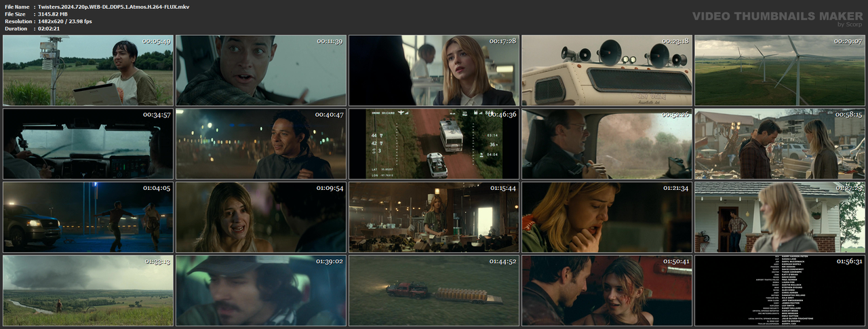The image size is (868, 329).
Task: Click the close-up woman thumbnail at 01:09:54
Action: (261, 217)
